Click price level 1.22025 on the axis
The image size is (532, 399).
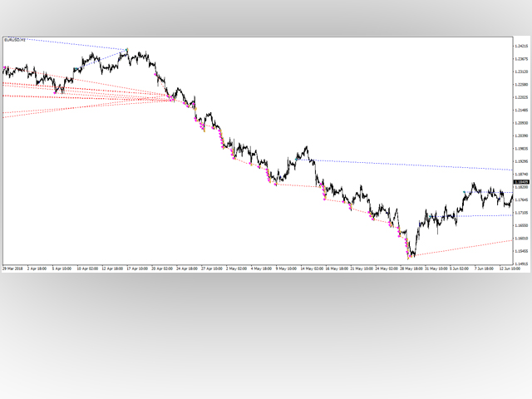[521, 97]
